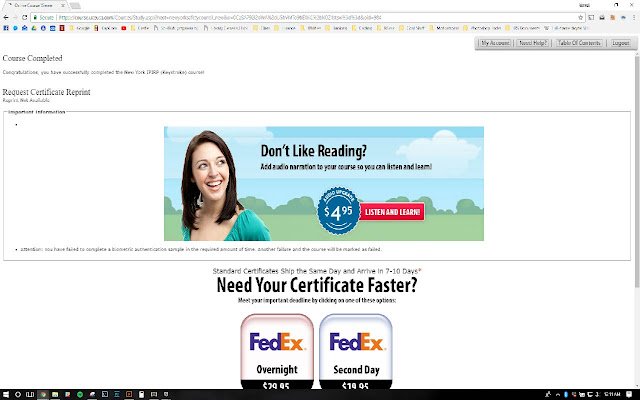Click the taskbar clock
640x400 pixels.
point(612,394)
